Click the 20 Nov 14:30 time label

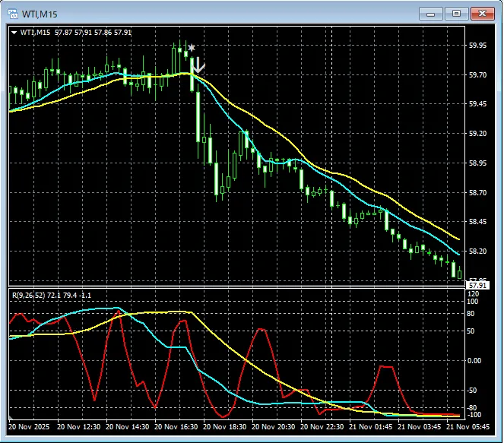click(x=127, y=427)
